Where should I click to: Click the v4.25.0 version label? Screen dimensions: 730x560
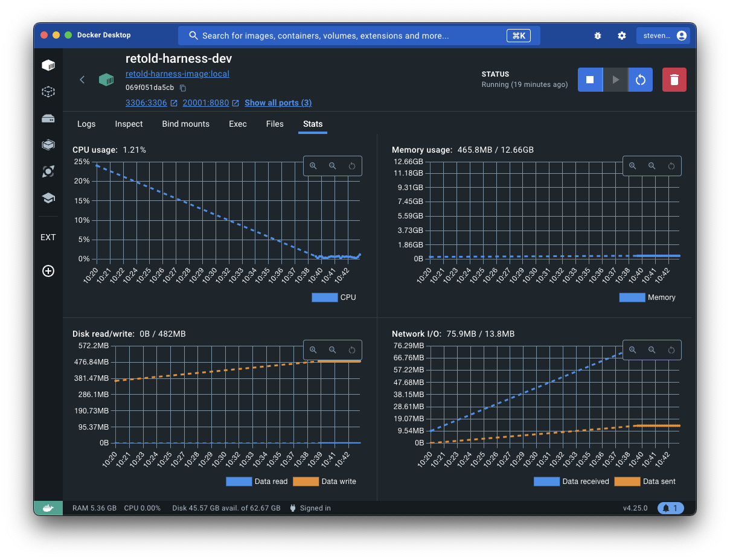[635, 508]
